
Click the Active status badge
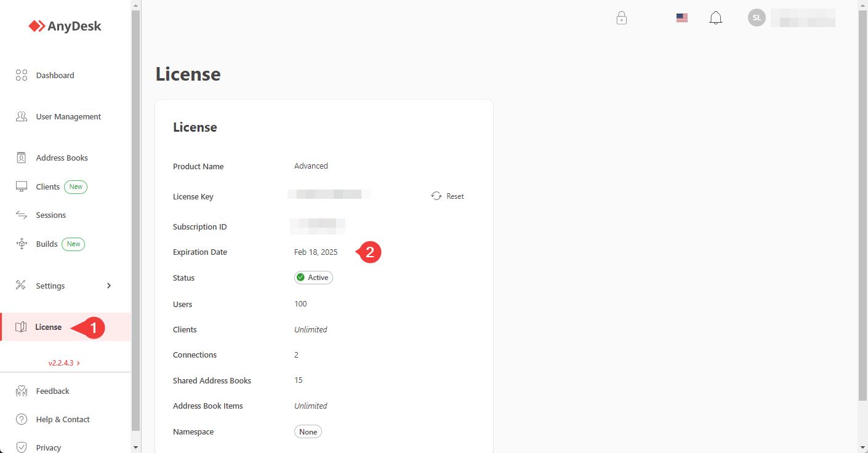(313, 278)
